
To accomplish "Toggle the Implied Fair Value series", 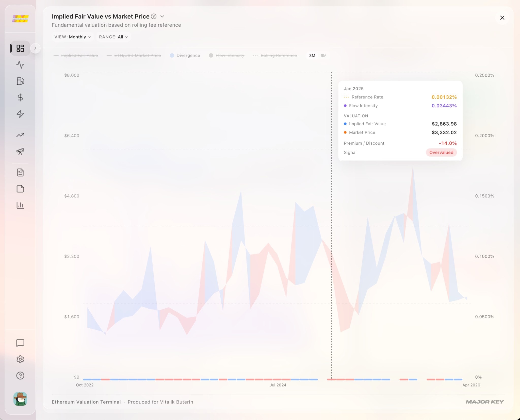I will [x=76, y=55].
